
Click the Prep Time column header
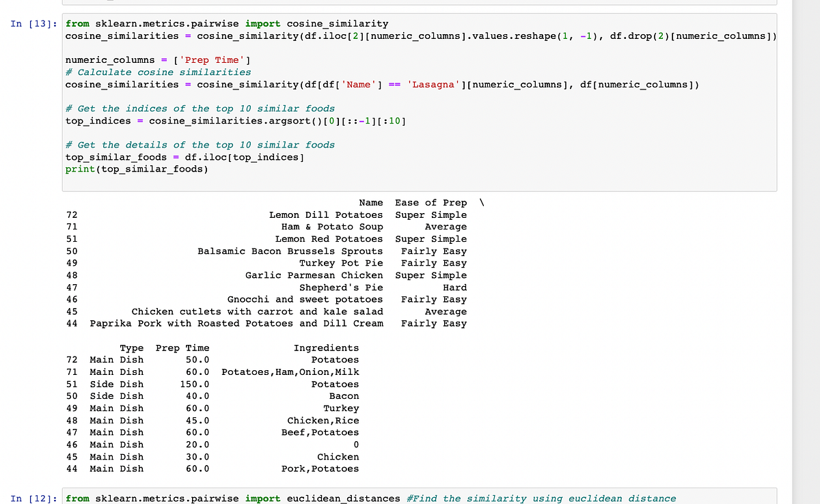[x=182, y=348]
